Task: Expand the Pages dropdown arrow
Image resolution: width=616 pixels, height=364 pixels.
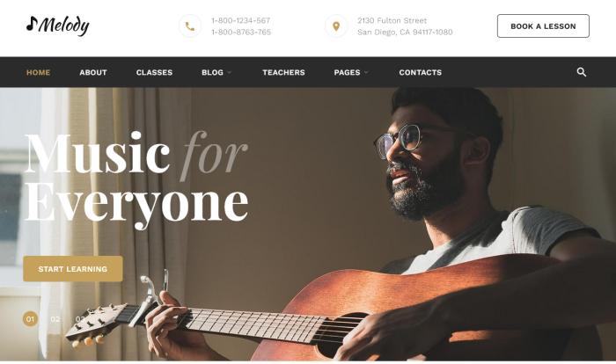Action: click(366, 72)
